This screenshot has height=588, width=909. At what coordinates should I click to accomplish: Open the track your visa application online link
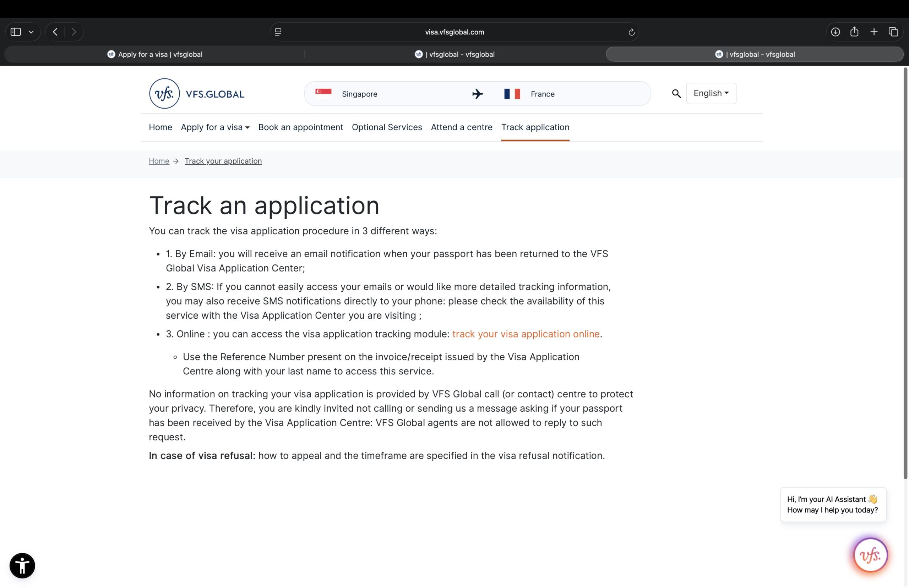coord(526,334)
